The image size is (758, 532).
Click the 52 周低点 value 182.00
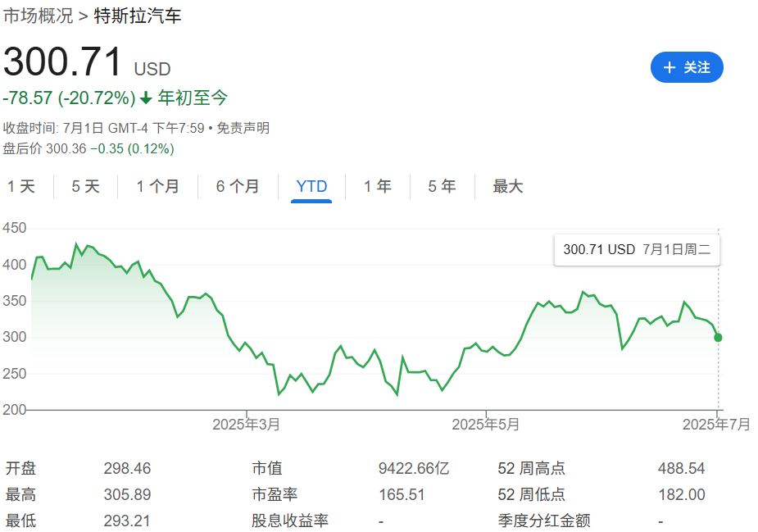click(682, 494)
